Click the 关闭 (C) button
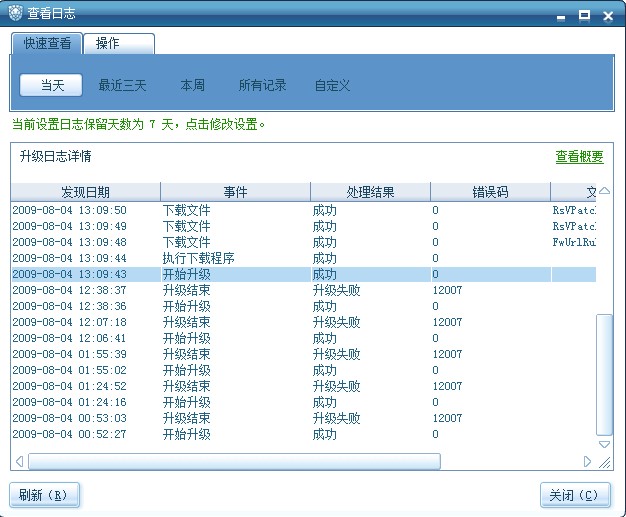 pyautogui.click(x=575, y=495)
